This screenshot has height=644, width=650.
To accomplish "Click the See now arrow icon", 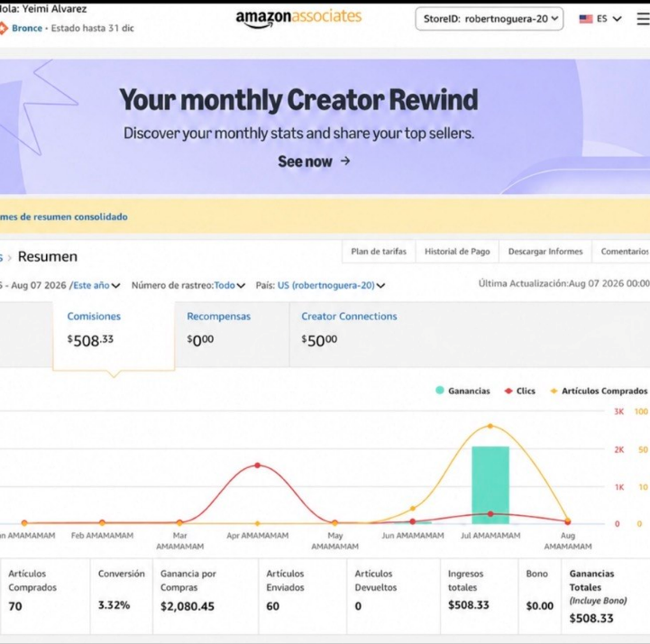I will pos(345,161).
